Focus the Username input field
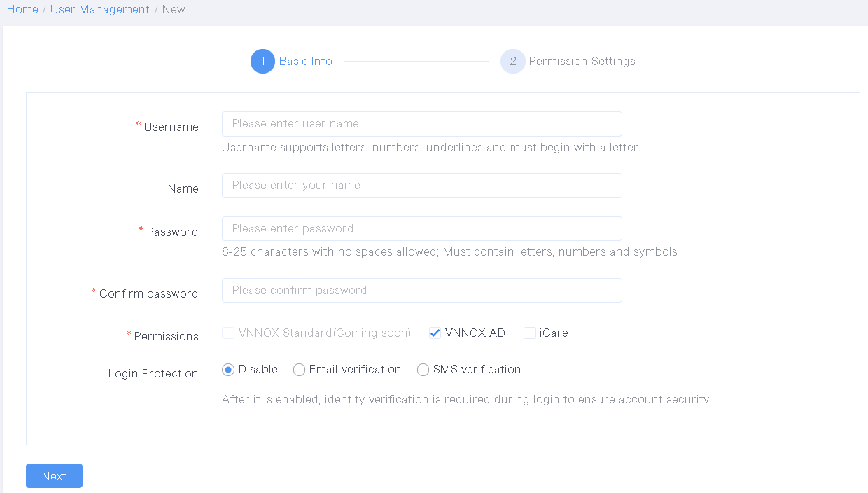This screenshot has height=493, width=868. 421,124
